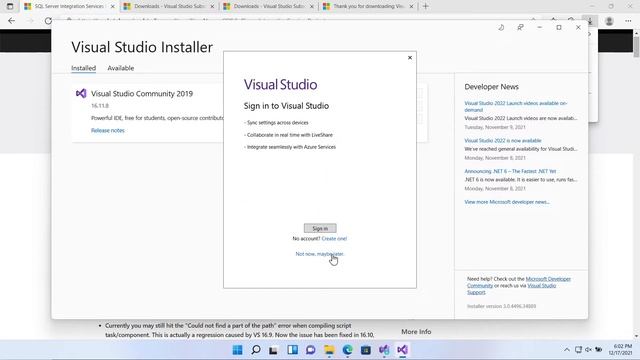
Task: Close the Visual Studio sign-in dialog
Action: click(x=410, y=58)
